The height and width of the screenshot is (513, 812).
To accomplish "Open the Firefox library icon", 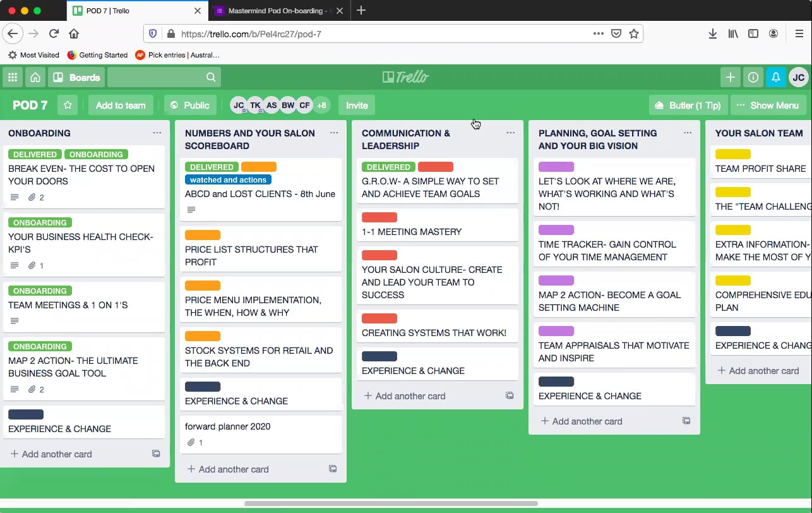I will click(733, 34).
